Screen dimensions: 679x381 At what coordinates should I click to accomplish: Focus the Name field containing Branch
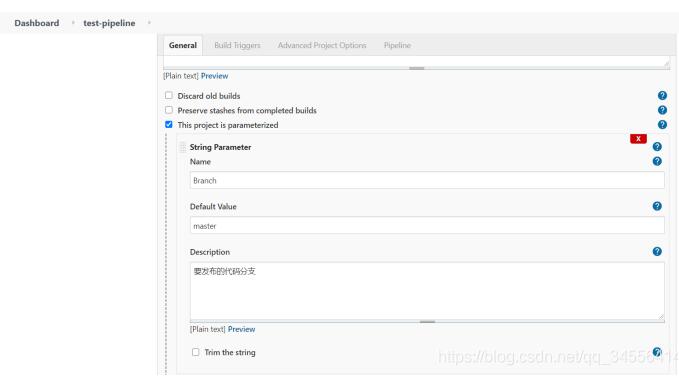[x=427, y=180]
